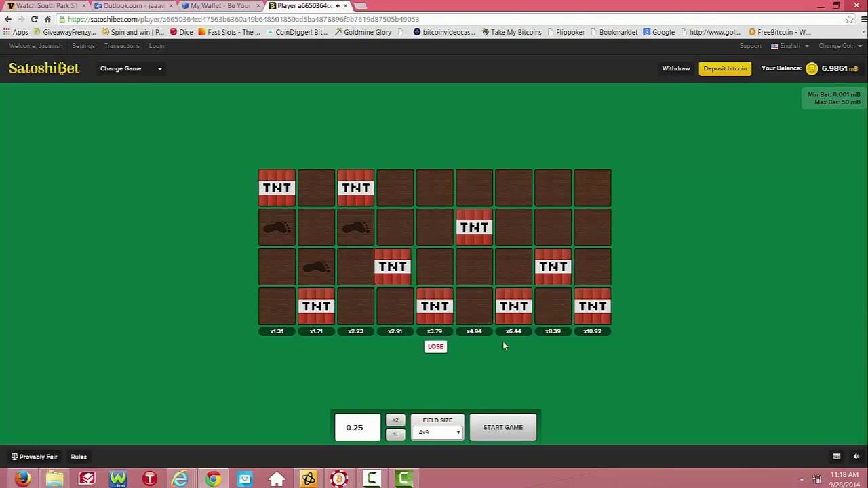Click the footprint tile in the x1.71 column
The image size is (868, 488).
click(316, 266)
